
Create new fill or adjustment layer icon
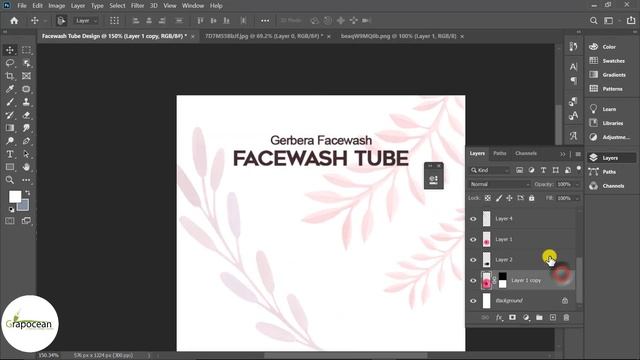(x=526, y=318)
